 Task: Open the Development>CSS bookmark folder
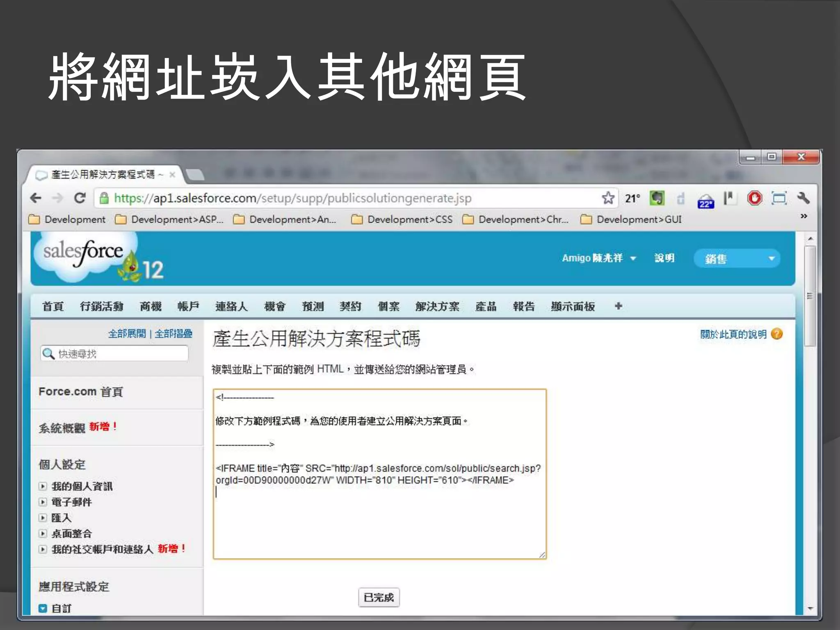click(402, 219)
